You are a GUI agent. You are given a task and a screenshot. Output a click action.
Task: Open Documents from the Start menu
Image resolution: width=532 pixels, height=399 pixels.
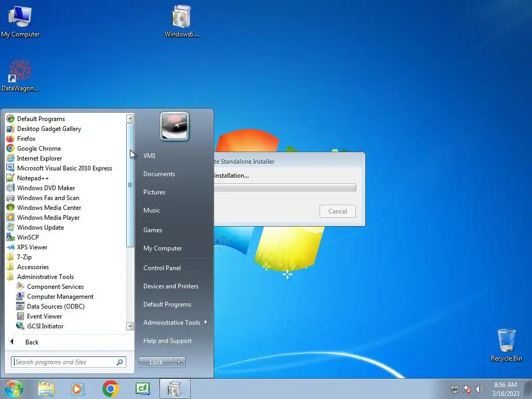(x=159, y=174)
